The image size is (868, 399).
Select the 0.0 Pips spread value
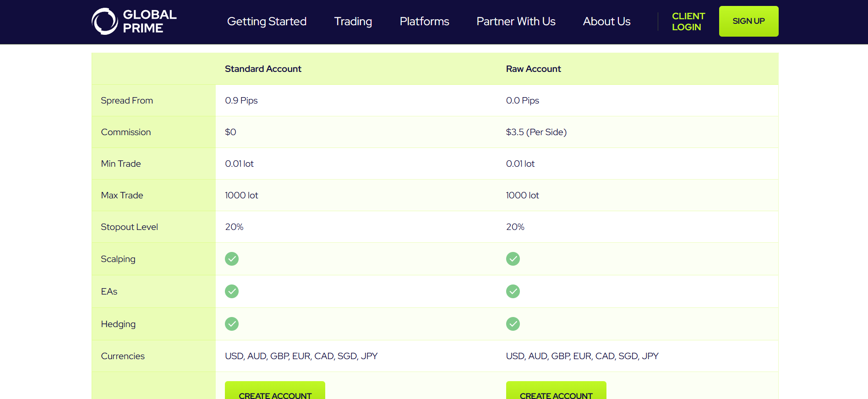pos(523,100)
